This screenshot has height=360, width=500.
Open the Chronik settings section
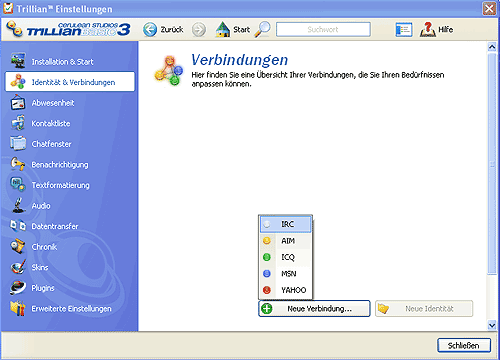point(70,247)
